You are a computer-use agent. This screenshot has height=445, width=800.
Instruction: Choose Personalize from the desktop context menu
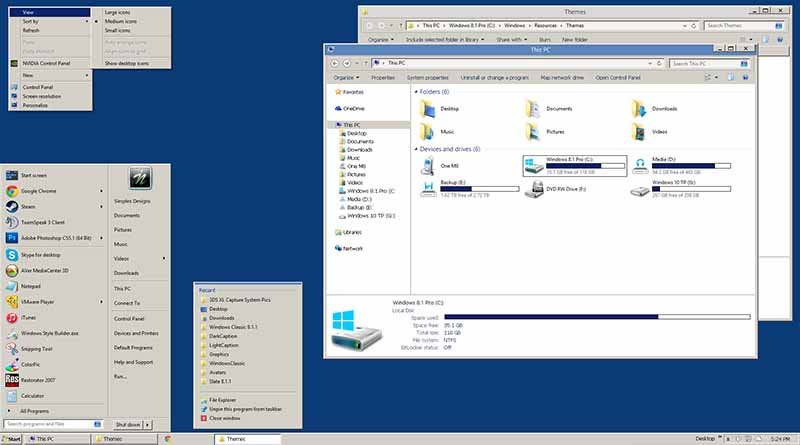35,104
